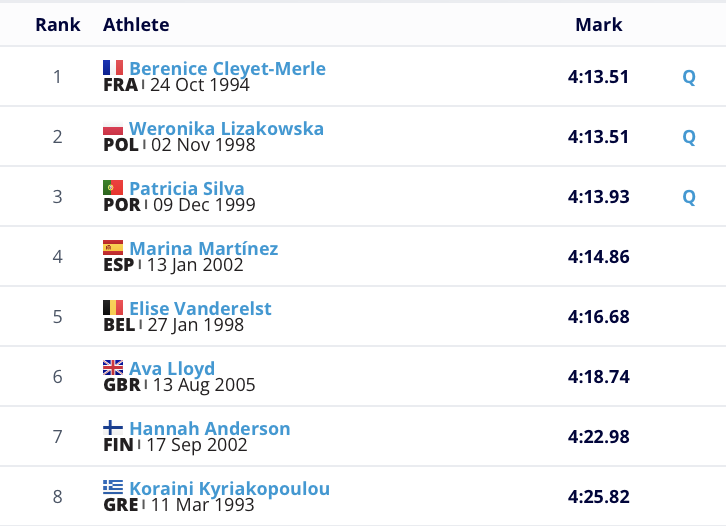
Task: Open Patricia Silva's profile link
Action: (x=186, y=189)
